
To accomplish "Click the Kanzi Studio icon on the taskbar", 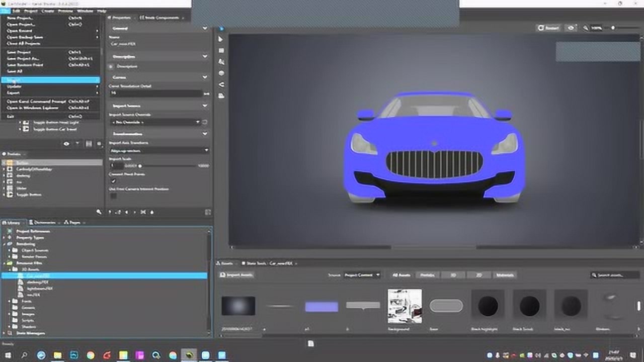I will [x=189, y=355].
